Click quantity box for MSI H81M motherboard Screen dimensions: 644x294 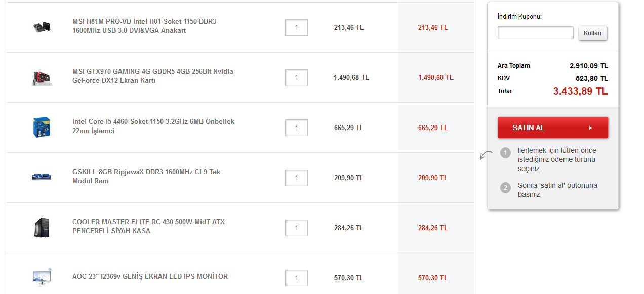click(x=296, y=27)
